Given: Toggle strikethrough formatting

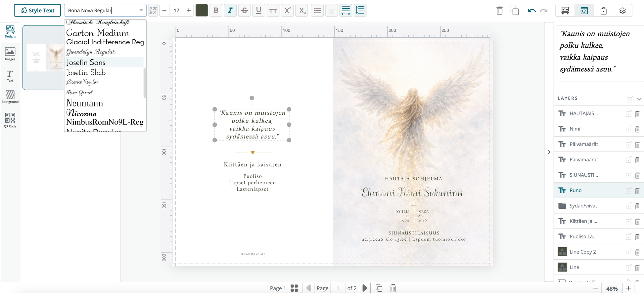Looking at the screenshot, I should click(245, 11).
